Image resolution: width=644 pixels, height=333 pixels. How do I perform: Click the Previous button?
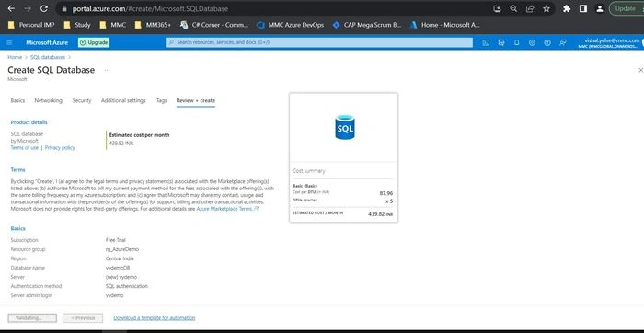coord(83,318)
